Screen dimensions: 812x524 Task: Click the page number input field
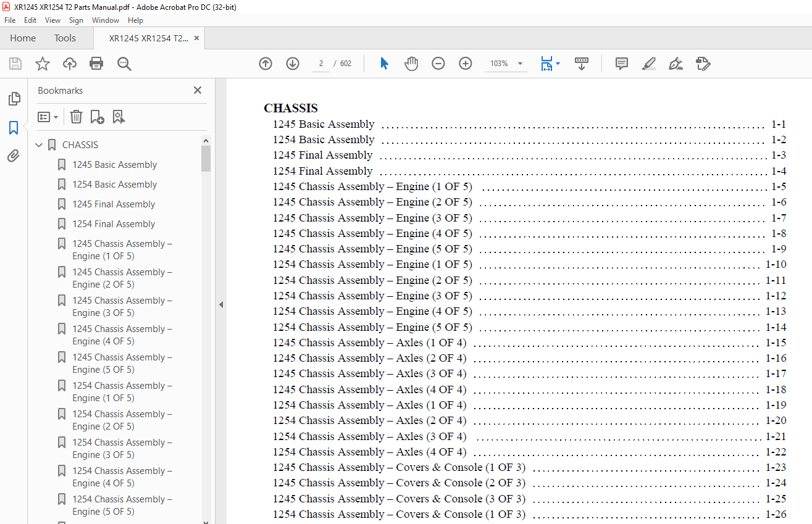[x=321, y=64]
